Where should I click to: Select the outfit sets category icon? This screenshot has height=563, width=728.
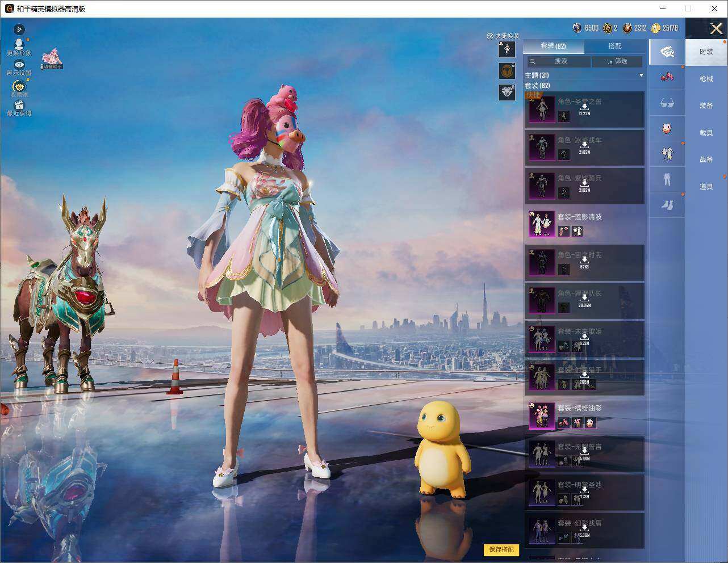click(x=667, y=52)
